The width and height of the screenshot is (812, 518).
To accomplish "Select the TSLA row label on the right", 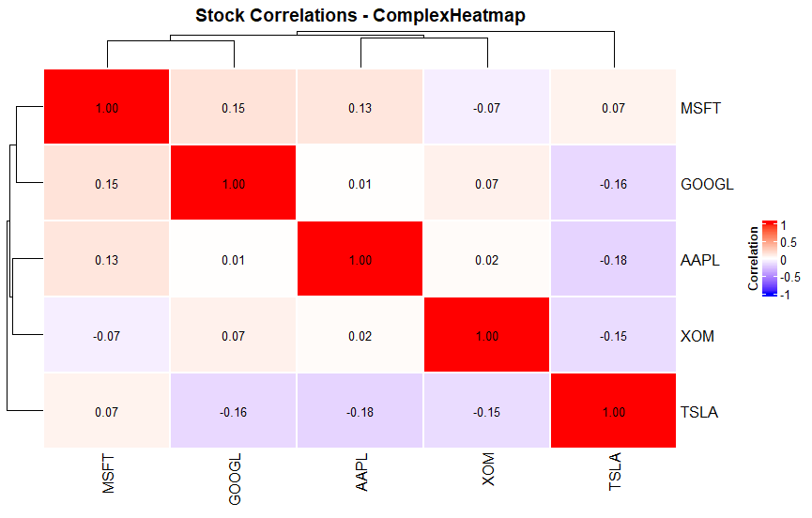I will [699, 412].
